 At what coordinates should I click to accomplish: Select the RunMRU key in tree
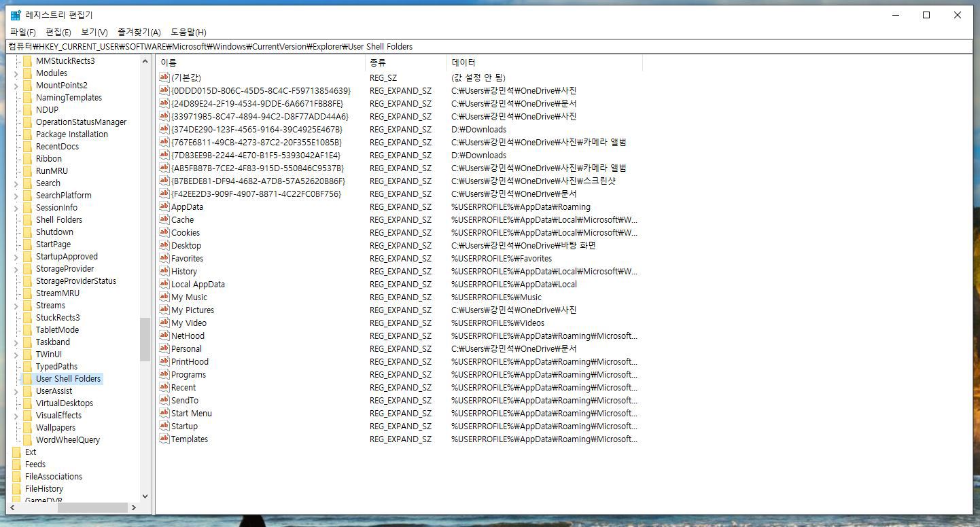[x=52, y=171]
